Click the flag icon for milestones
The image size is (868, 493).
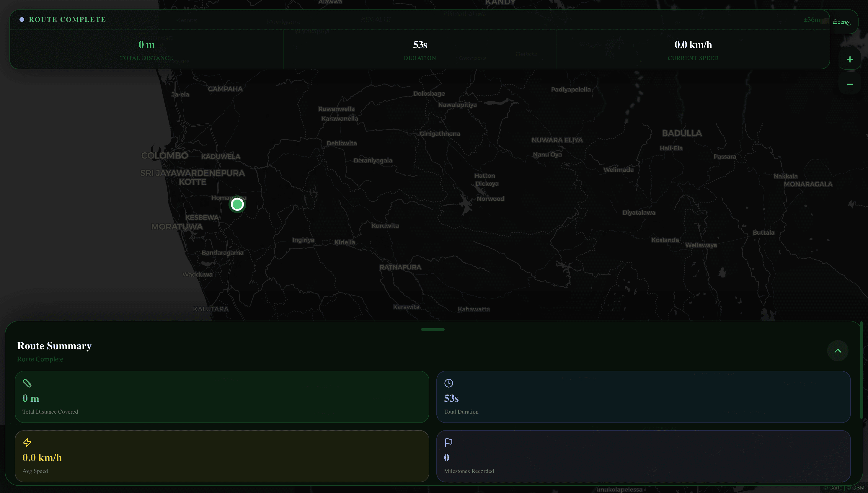[448, 443]
